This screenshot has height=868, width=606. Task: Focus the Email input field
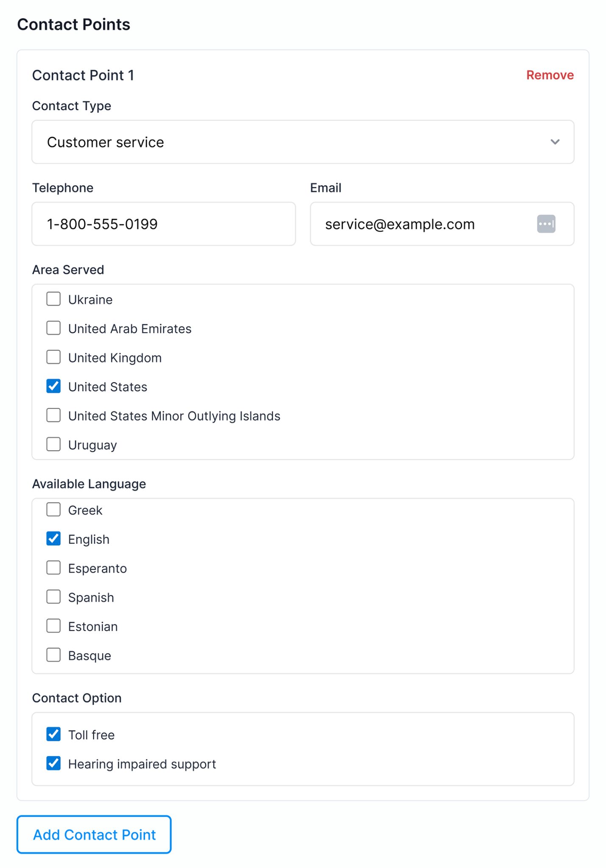[442, 224]
